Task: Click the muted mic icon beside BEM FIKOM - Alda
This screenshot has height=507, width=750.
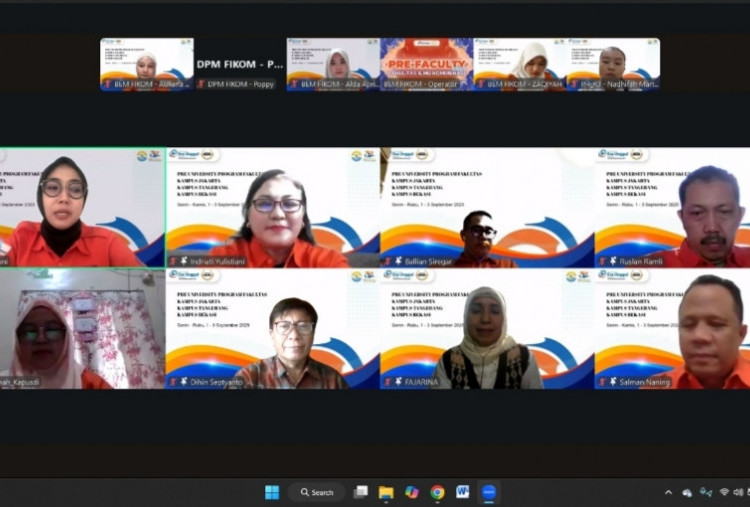Action: [295, 84]
